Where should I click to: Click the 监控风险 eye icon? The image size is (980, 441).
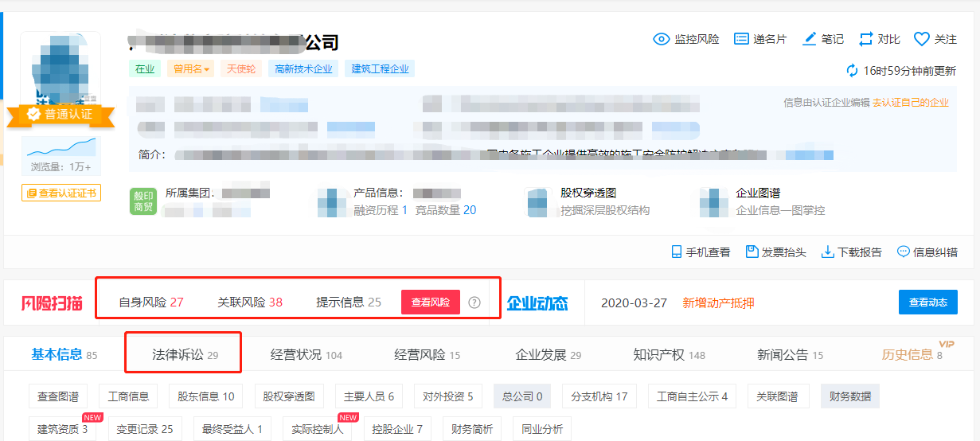pyautogui.click(x=661, y=39)
